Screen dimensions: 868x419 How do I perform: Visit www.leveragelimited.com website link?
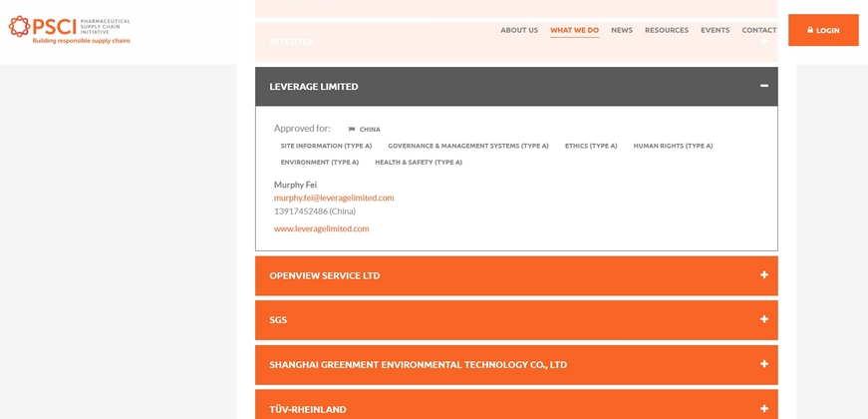tap(321, 228)
